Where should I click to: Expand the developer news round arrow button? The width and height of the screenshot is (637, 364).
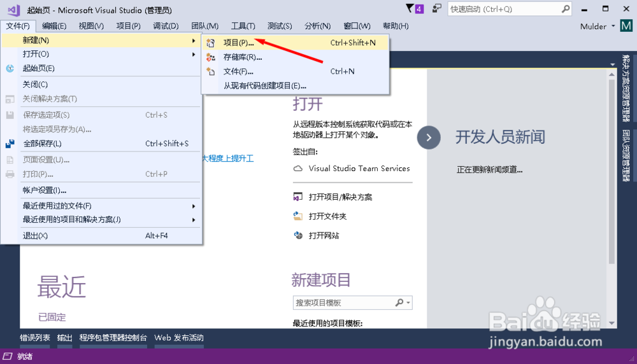pos(429,137)
